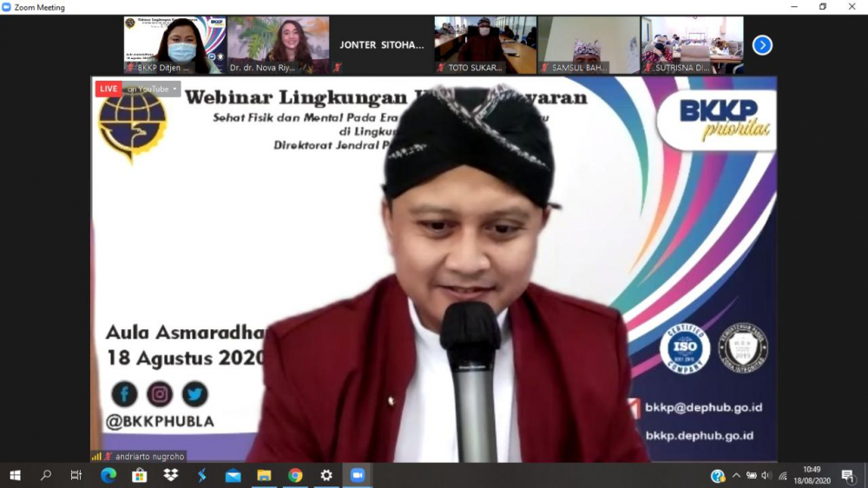Open Dropbox from taskbar
The height and width of the screenshot is (488, 868).
tap(170, 475)
